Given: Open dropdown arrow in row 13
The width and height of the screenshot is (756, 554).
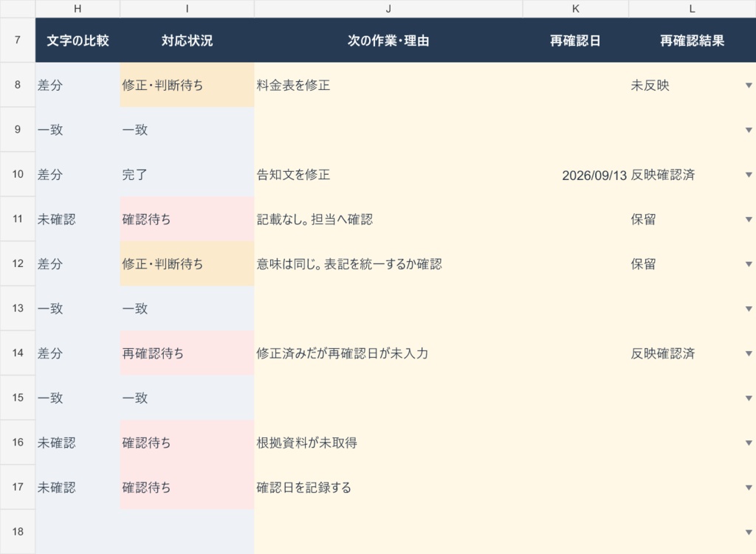Looking at the screenshot, I should click(x=749, y=309).
